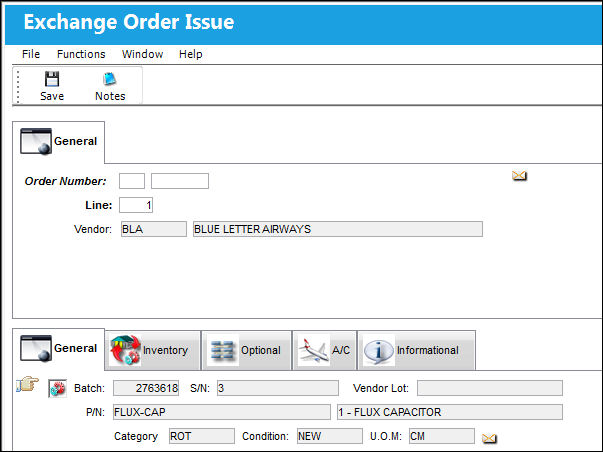Click the lower General tab window icon

(x=36, y=348)
